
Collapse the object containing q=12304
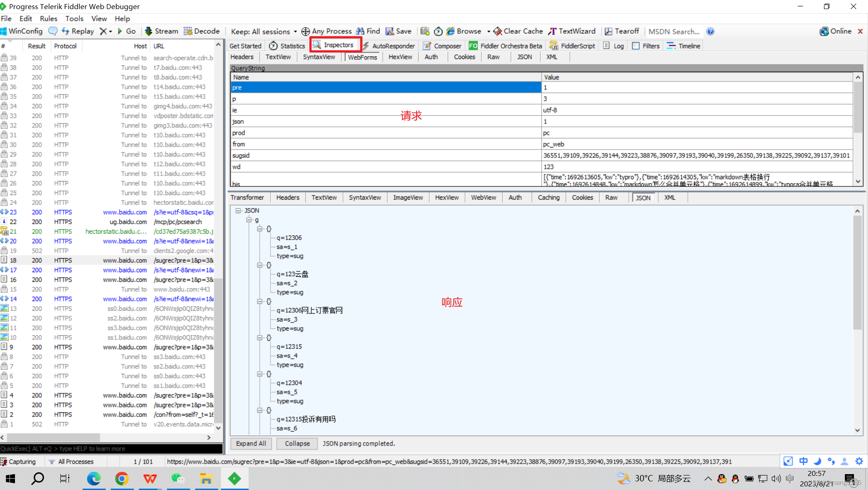click(260, 374)
